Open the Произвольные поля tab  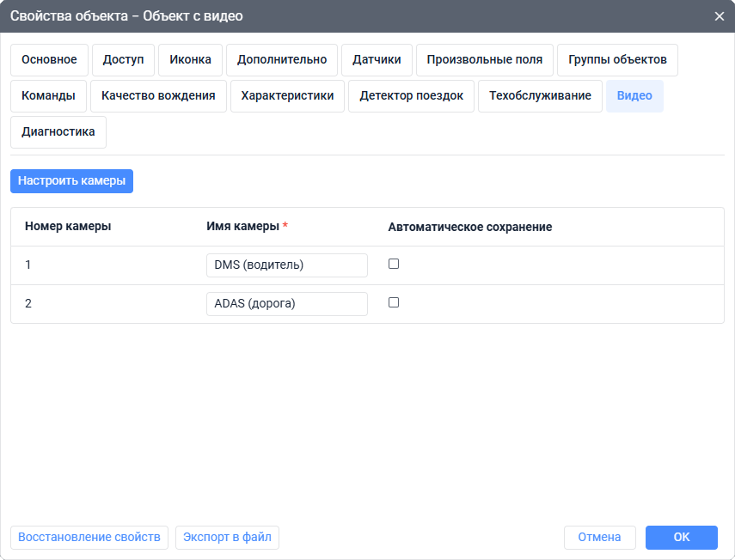coord(485,60)
